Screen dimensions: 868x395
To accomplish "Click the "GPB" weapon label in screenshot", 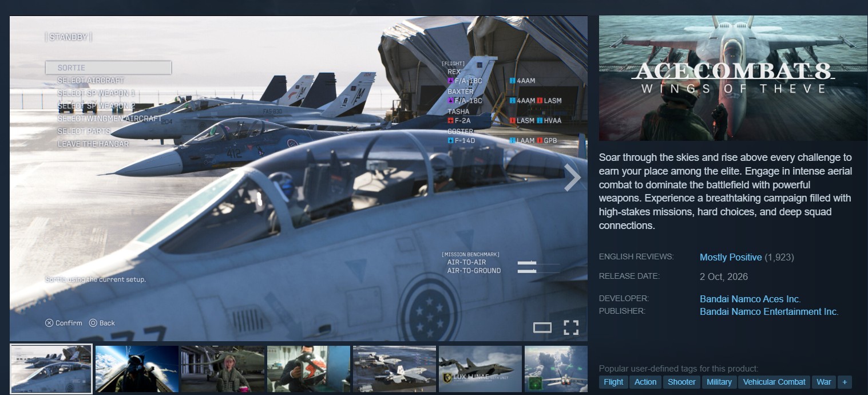I will (x=547, y=140).
